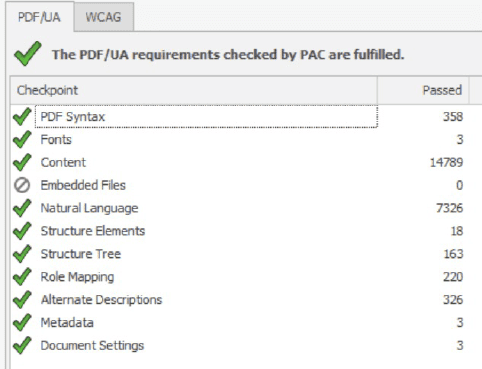Select the PDF Syntax checkpoint row
Viewport: 482px width, 369px height.
click(x=246, y=116)
